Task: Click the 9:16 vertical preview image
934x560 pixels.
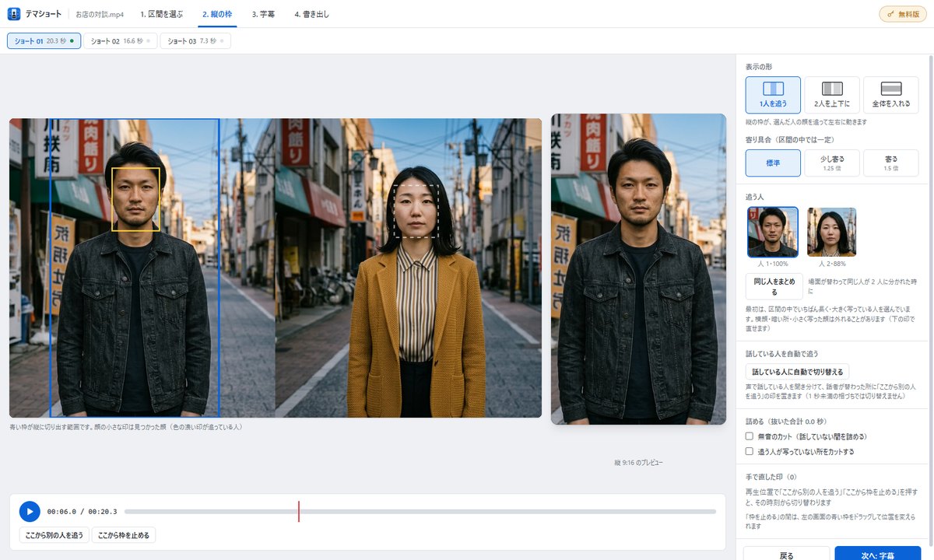Action: pyautogui.click(x=638, y=269)
